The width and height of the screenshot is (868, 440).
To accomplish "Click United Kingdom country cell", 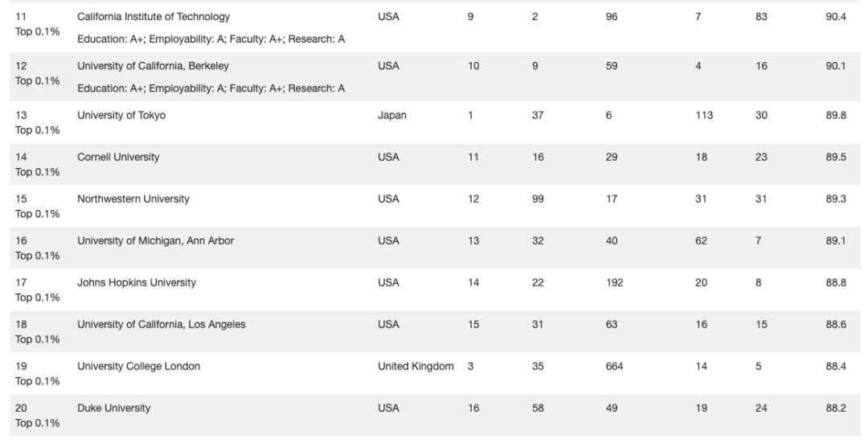I will [x=416, y=366].
